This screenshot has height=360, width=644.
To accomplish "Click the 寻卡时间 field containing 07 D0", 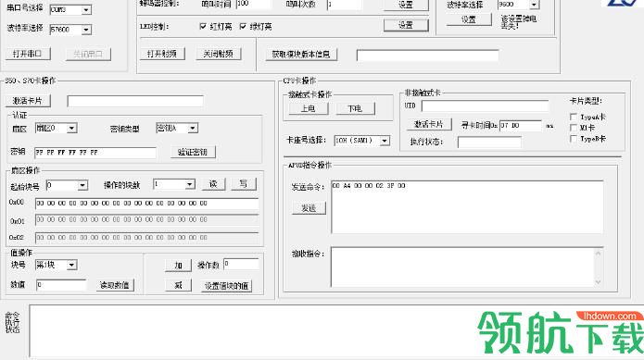I will (521, 126).
